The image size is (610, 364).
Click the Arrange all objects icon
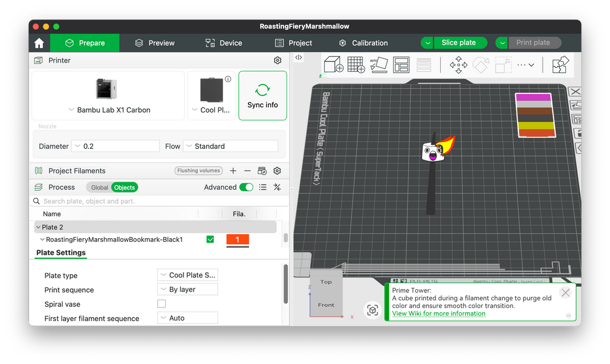pos(401,64)
